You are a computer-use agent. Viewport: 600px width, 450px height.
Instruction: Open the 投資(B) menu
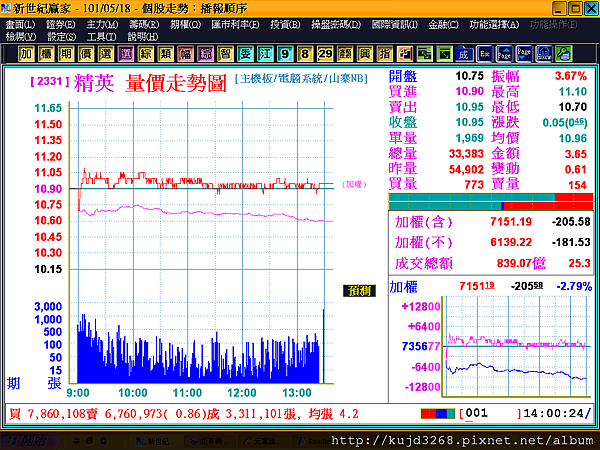285,25
